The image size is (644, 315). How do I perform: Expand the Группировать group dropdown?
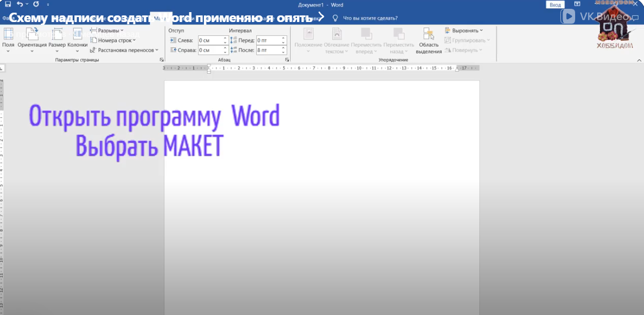467,40
